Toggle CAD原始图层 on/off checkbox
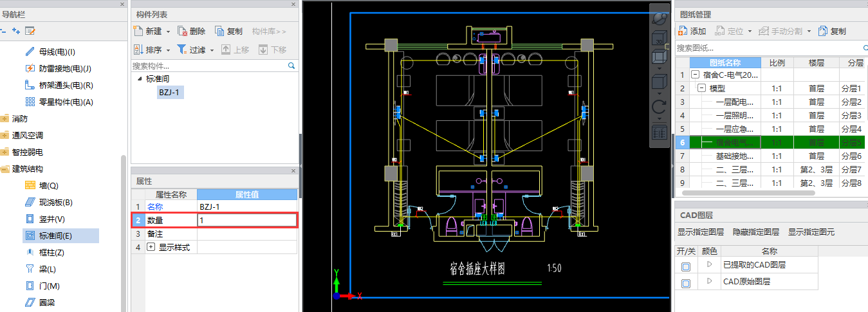This screenshot has width=868, height=312. 686,282
